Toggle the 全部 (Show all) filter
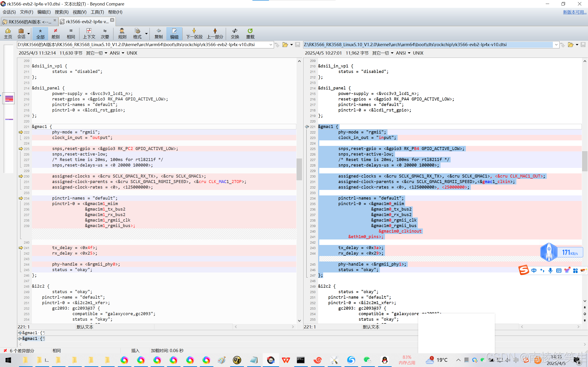Screen dimensions: 588x367 [40, 33]
